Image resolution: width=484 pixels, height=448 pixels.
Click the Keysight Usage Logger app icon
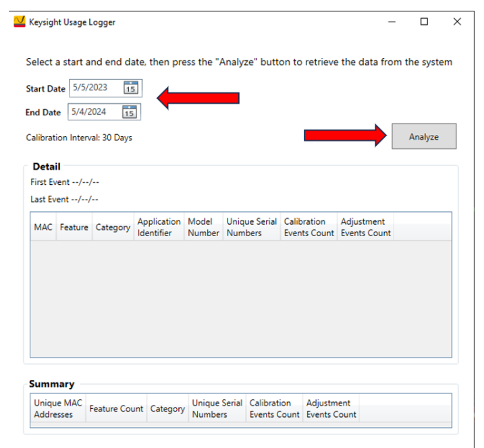(19, 22)
